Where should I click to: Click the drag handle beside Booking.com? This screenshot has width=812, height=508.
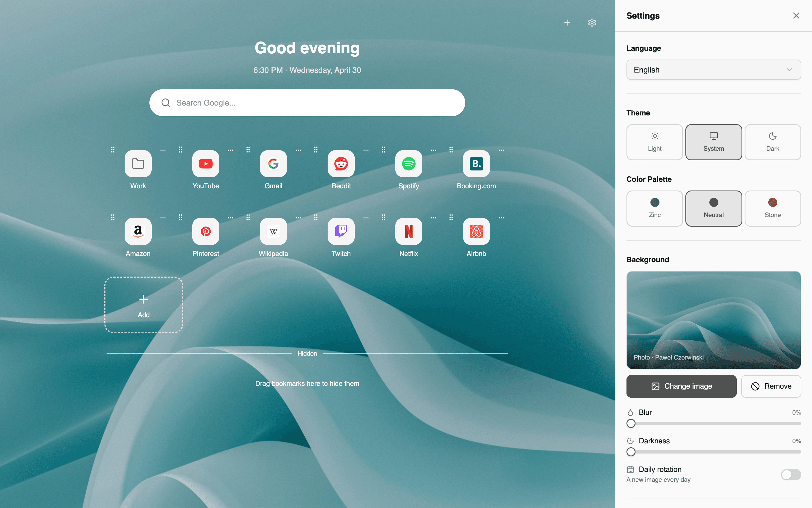451,150
